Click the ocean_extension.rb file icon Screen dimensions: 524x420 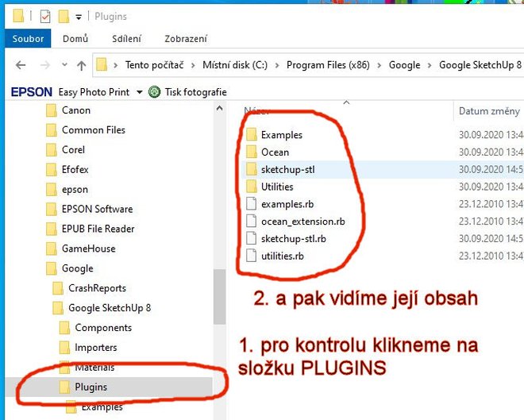[x=252, y=222]
